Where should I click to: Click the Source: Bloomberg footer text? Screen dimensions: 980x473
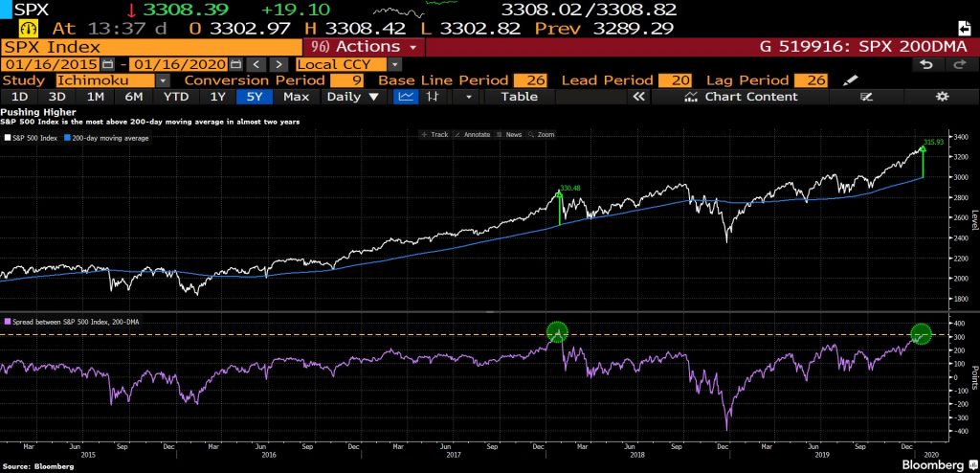[37, 466]
